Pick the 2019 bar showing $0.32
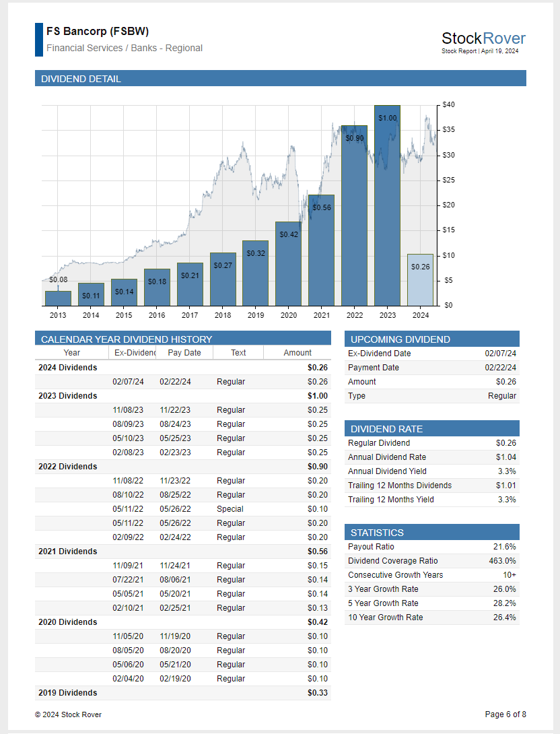This screenshot has width=560, height=734. pos(256,273)
